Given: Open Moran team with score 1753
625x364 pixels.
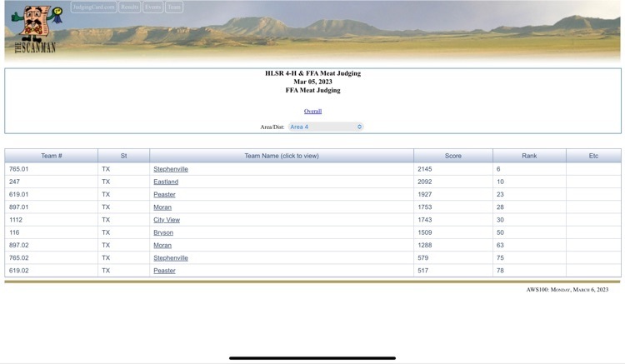Looking at the screenshot, I should (162, 207).
